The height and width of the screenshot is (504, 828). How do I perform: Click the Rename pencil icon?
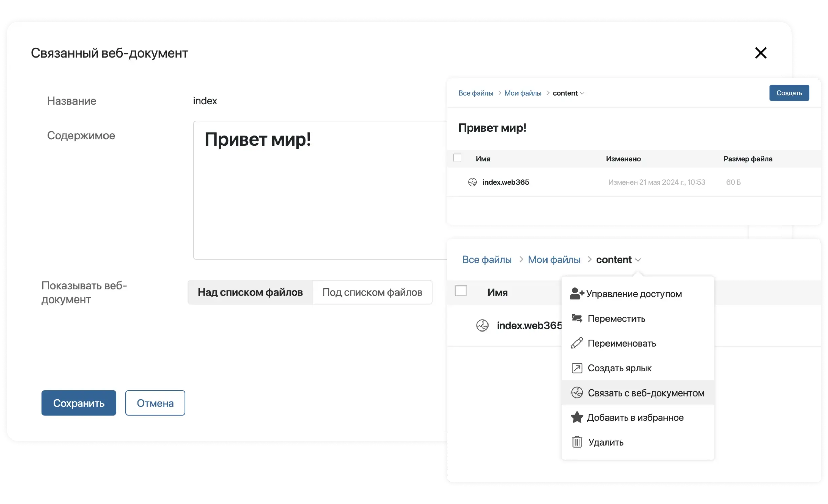[x=577, y=343]
